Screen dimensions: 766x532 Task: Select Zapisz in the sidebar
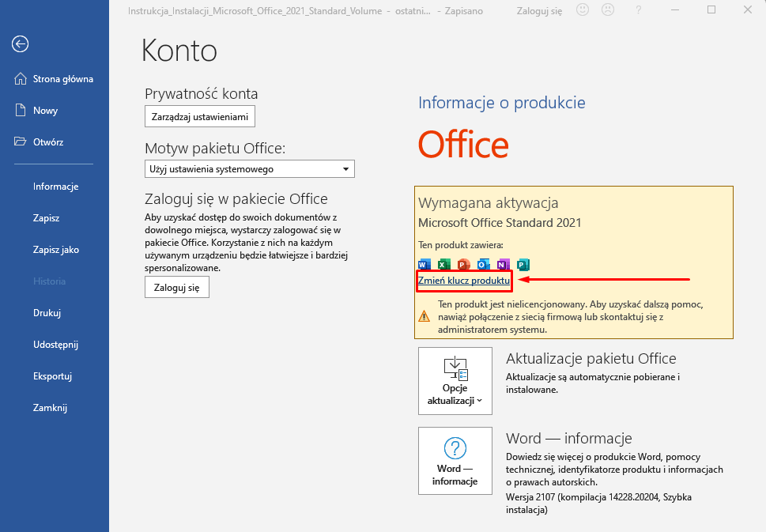[x=47, y=218]
